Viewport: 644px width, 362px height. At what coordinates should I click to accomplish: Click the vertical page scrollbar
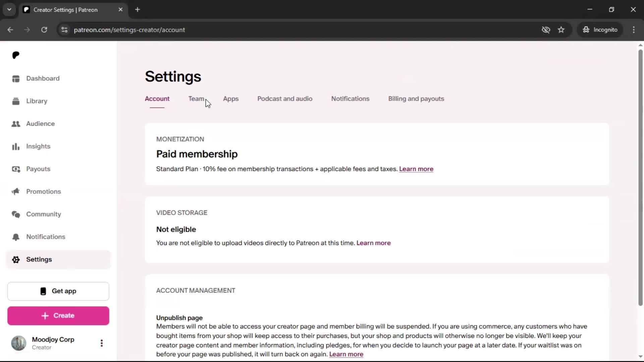[x=640, y=178]
